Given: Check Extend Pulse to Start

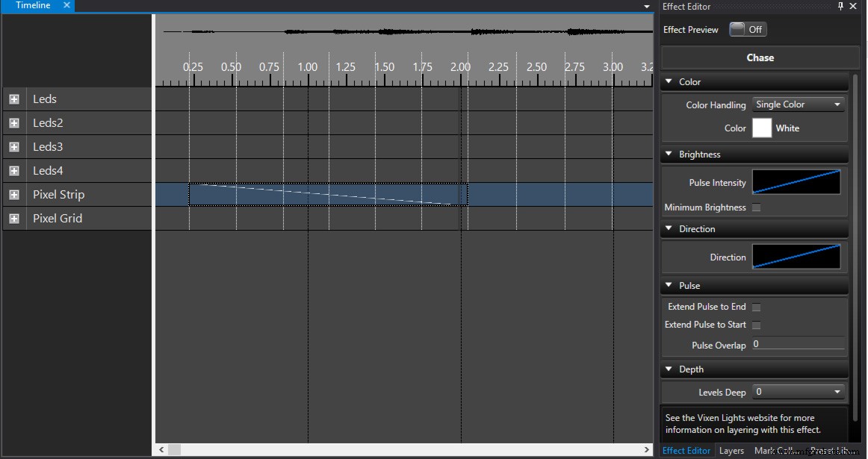Looking at the screenshot, I should click(756, 325).
